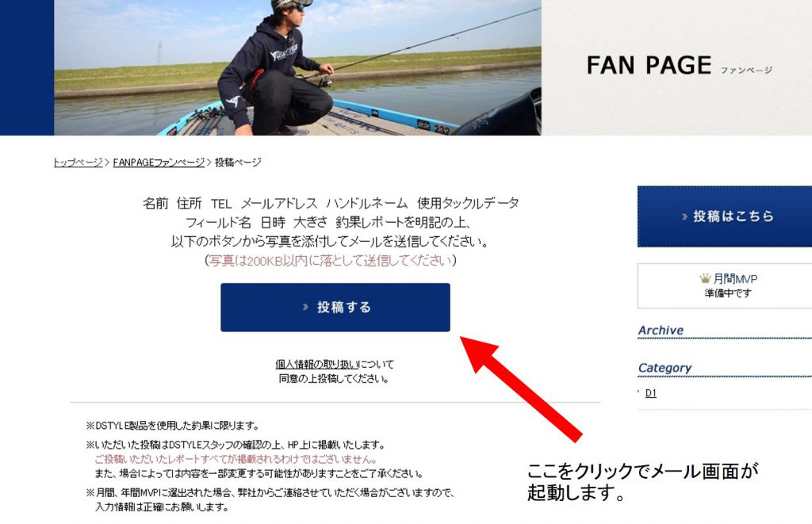Click the ここをクリックでメール画面が起動します caption
Viewport: 812px width, 524px height.
coord(642,481)
